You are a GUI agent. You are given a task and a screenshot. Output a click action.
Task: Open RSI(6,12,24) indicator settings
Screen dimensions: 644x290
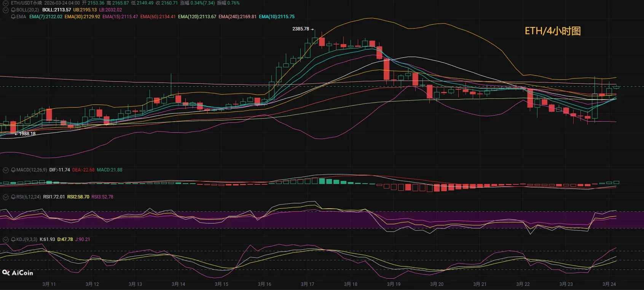pyautogui.click(x=29, y=197)
